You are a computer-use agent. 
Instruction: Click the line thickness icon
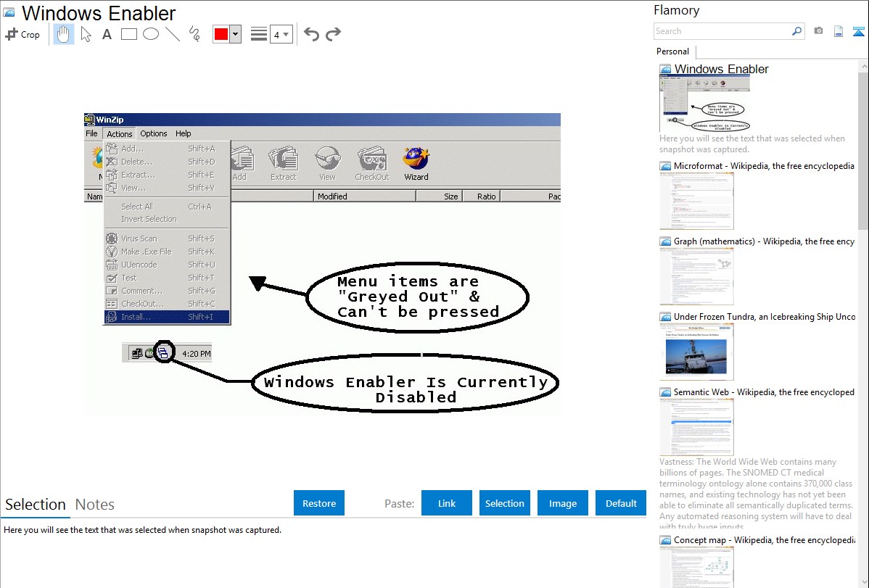(x=258, y=34)
